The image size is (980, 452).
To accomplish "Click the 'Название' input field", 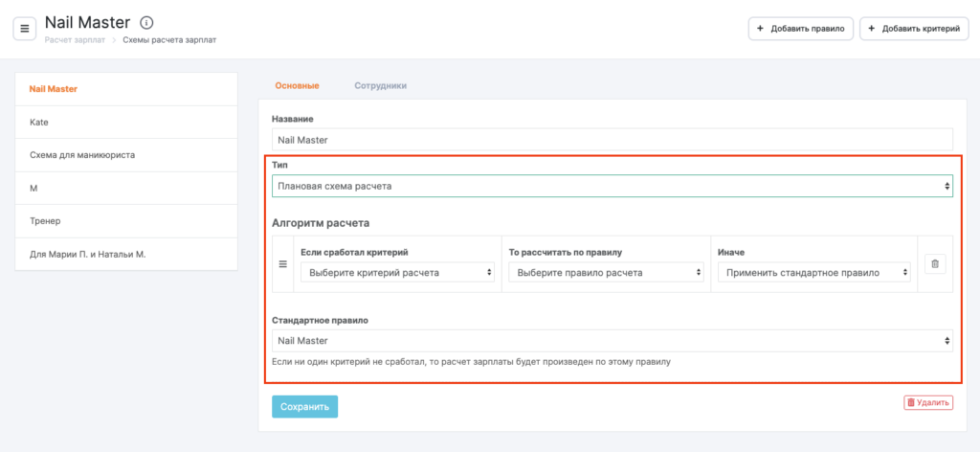I will tap(612, 140).
